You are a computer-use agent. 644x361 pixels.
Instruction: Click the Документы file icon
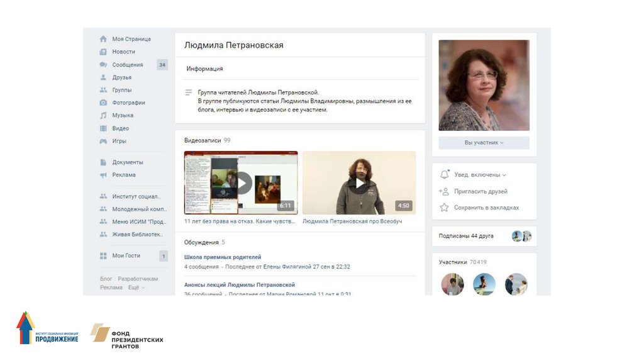click(103, 162)
